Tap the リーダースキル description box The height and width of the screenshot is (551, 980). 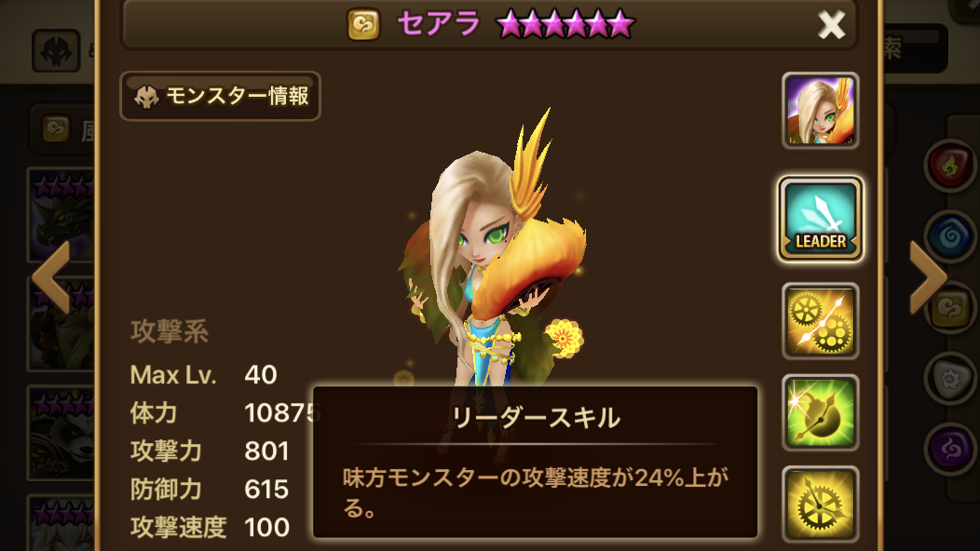535,463
